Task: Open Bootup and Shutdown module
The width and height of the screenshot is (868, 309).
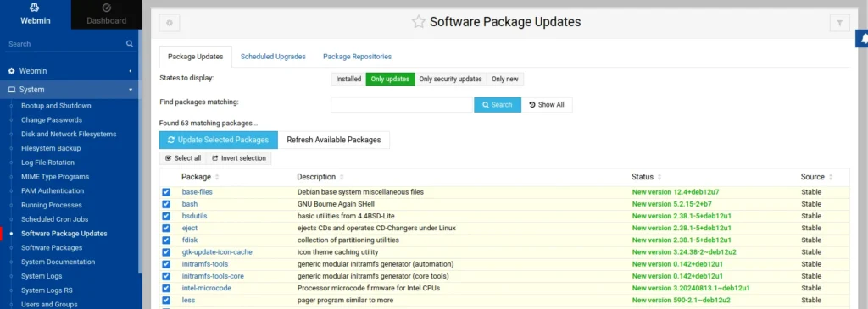Action: [56, 106]
